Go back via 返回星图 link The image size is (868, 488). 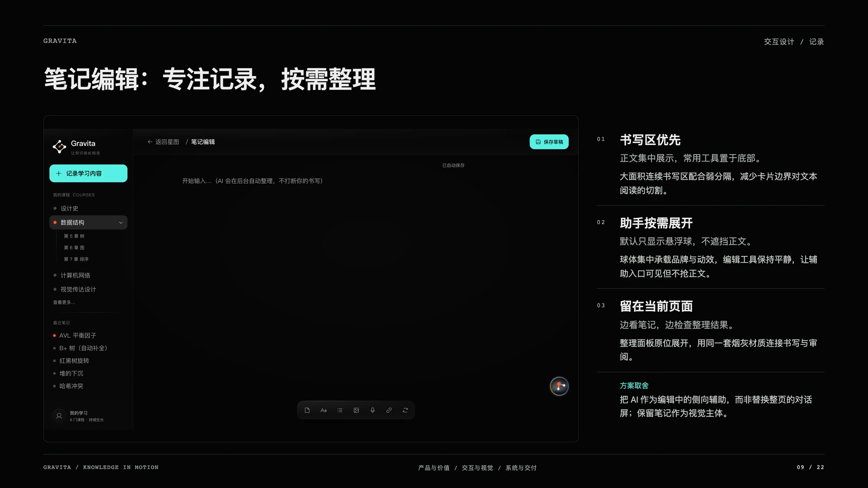pyautogui.click(x=163, y=142)
